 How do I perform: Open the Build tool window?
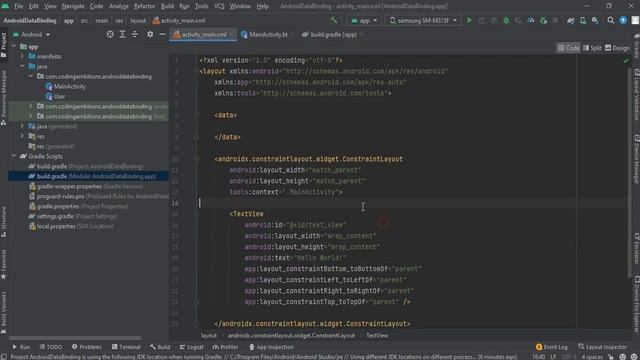pos(160,347)
